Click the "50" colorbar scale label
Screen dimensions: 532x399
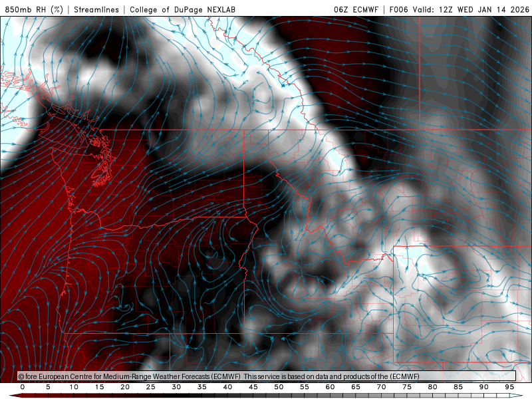(279, 387)
